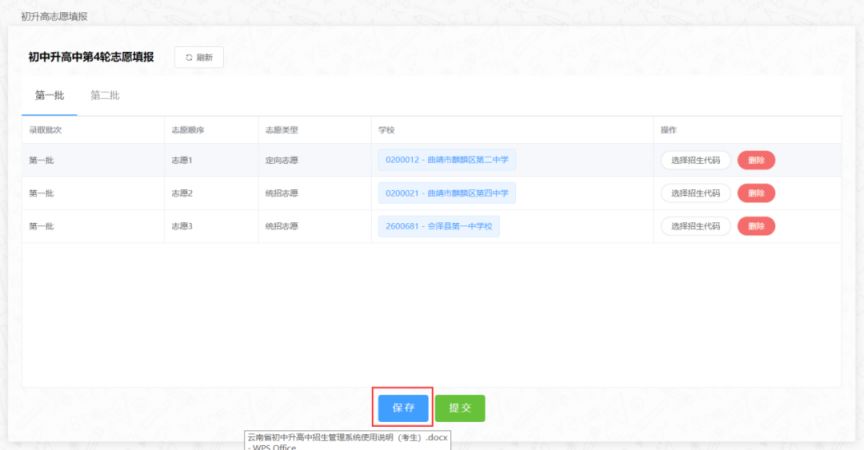Screen dimensions: 864x450
Task: Click school tag 0200021 曲靖市麒麟区第四中学
Action: [447, 193]
